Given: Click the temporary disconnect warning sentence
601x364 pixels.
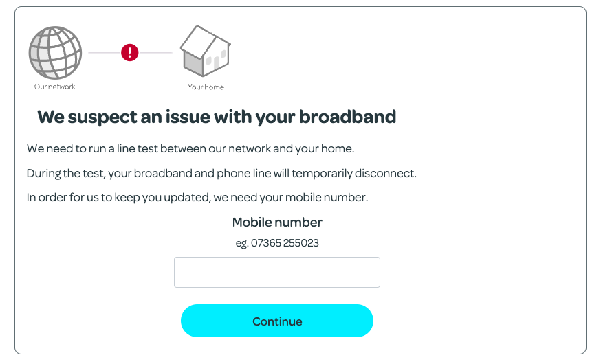Looking at the screenshot, I should (x=221, y=173).
